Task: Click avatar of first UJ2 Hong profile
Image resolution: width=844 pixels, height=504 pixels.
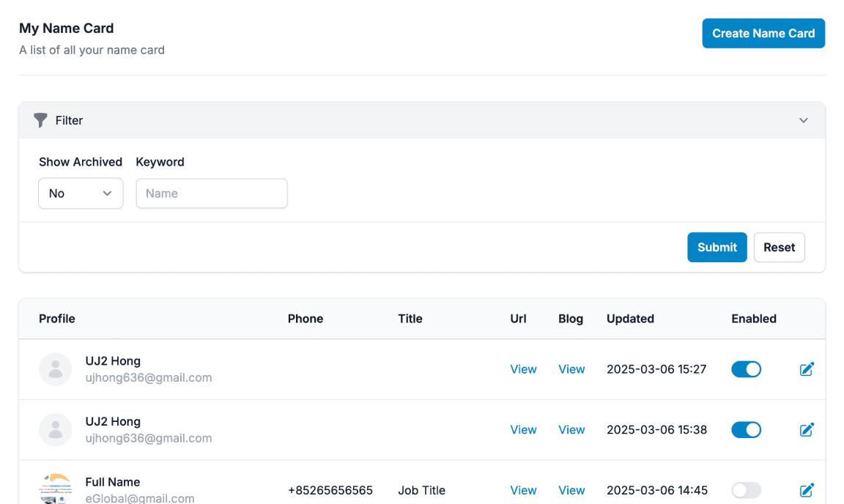Action: pyautogui.click(x=56, y=369)
